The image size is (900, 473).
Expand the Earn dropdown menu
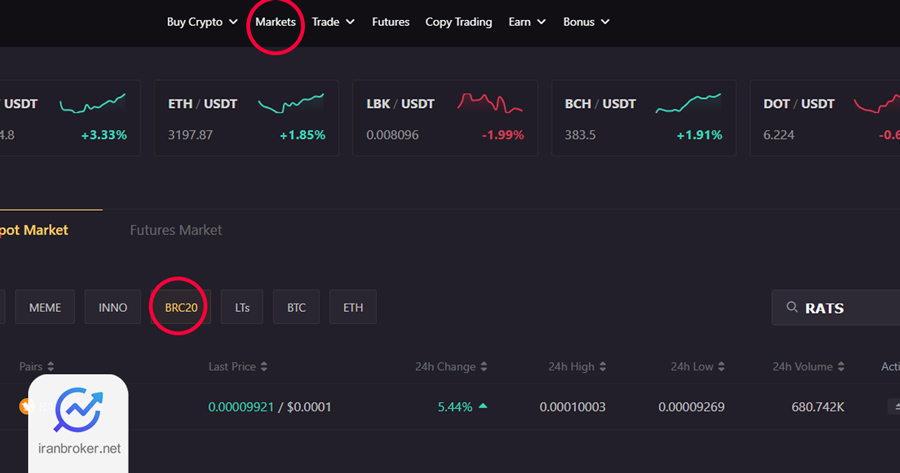(x=527, y=22)
